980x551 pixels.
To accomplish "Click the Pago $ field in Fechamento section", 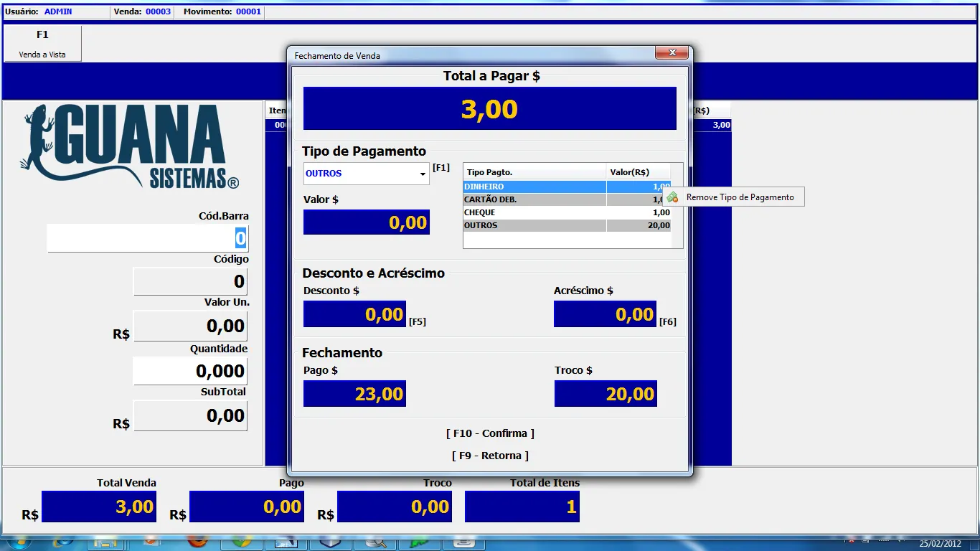I will (354, 394).
